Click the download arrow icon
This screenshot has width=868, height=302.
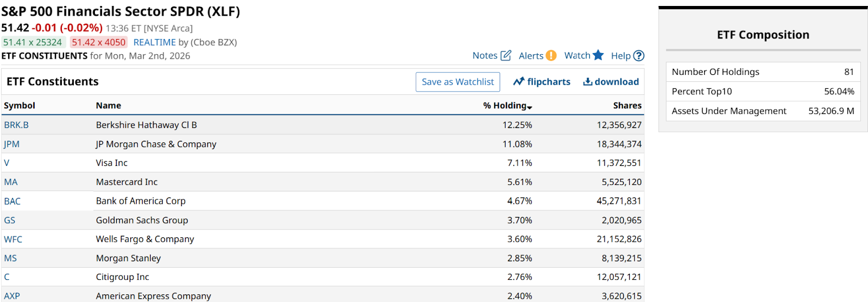click(588, 81)
